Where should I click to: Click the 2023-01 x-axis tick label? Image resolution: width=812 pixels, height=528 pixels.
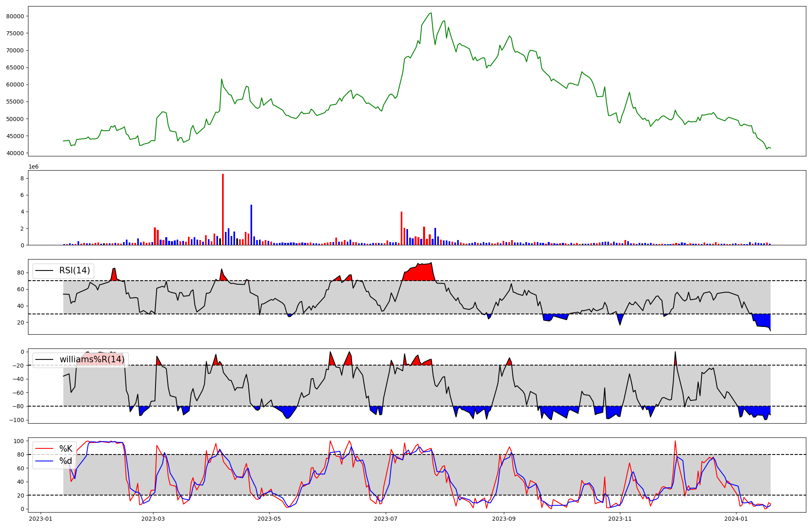41,519
